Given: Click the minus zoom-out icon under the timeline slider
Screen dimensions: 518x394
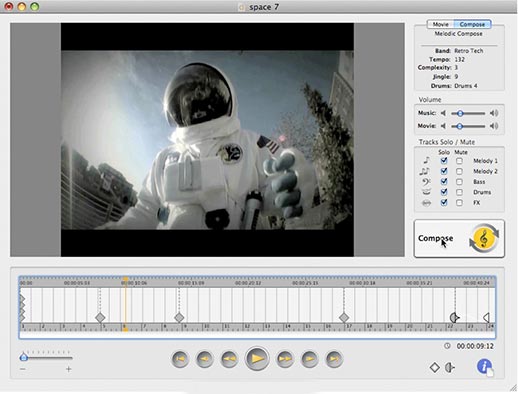Looking at the screenshot, I should [23, 369].
